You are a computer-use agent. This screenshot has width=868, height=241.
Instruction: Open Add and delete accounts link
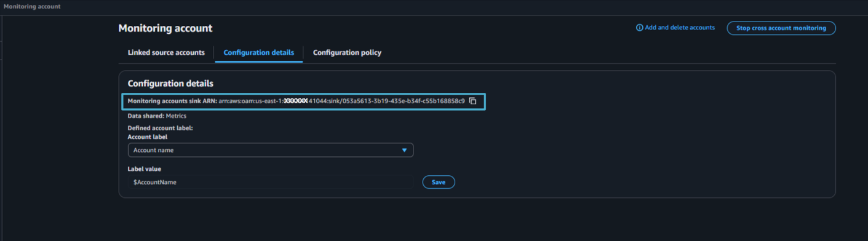(x=680, y=28)
